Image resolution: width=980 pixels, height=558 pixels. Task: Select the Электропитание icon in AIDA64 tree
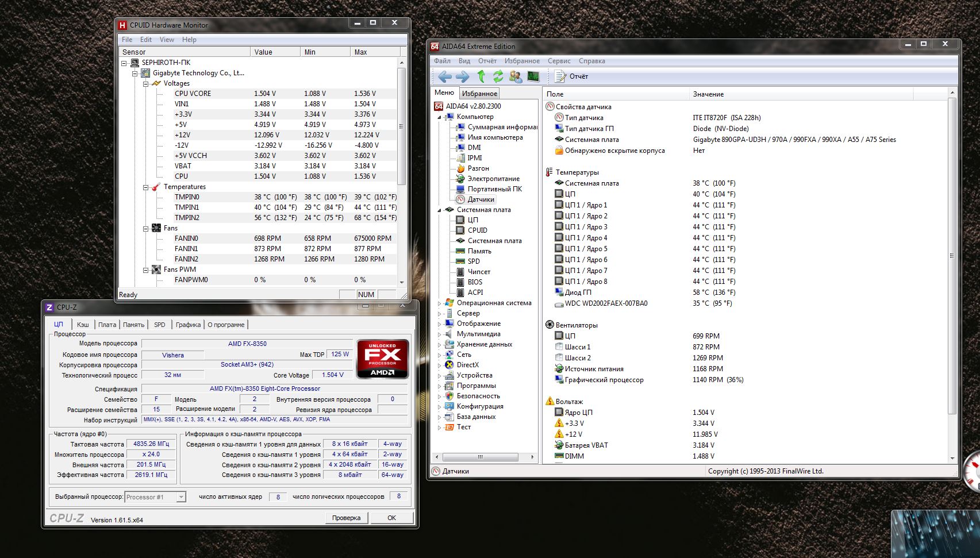point(460,179)
